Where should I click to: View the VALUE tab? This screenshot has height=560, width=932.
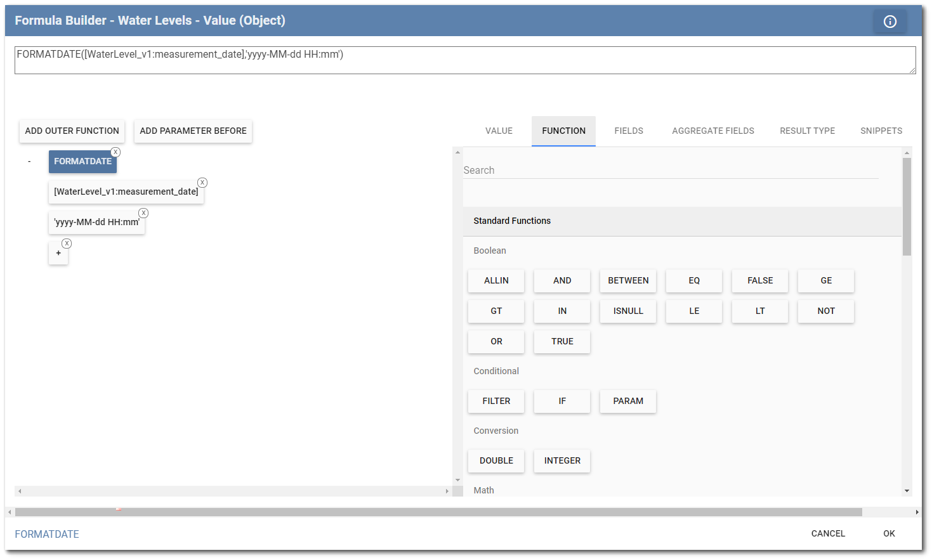[499, 131]
